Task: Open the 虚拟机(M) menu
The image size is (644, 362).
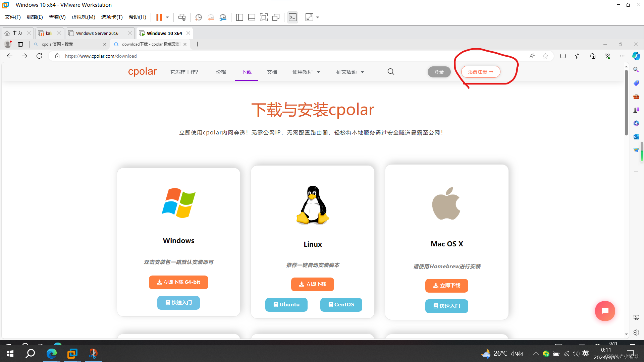Action: pyautogui.click(x=83, y=17)
